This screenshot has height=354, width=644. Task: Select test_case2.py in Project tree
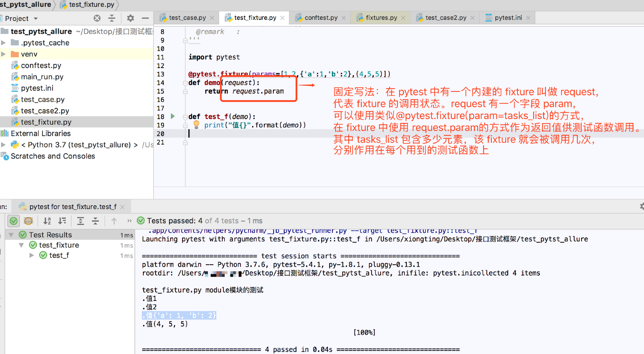[x=77, y=111]
